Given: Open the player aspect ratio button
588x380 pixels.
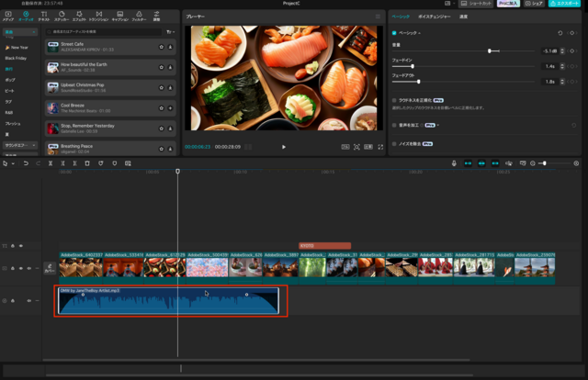Looking at the screenshot, I should pos(368,147).
